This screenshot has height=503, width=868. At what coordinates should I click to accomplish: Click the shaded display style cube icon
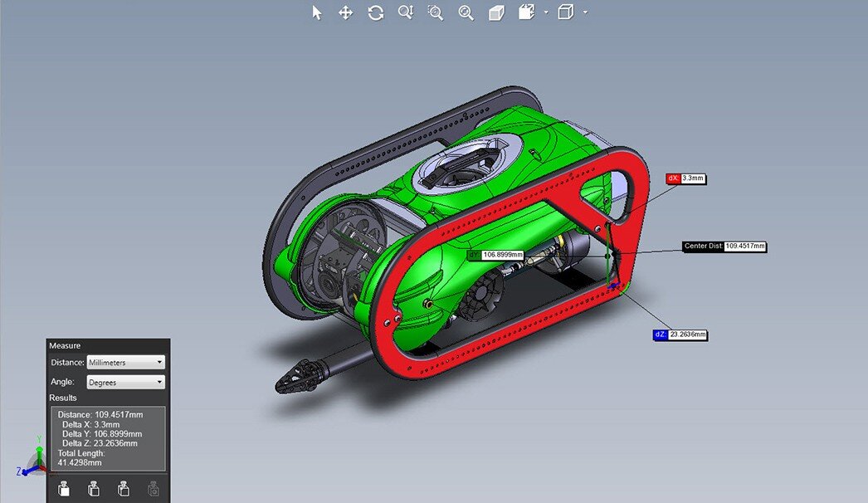[x=495, y=12]
